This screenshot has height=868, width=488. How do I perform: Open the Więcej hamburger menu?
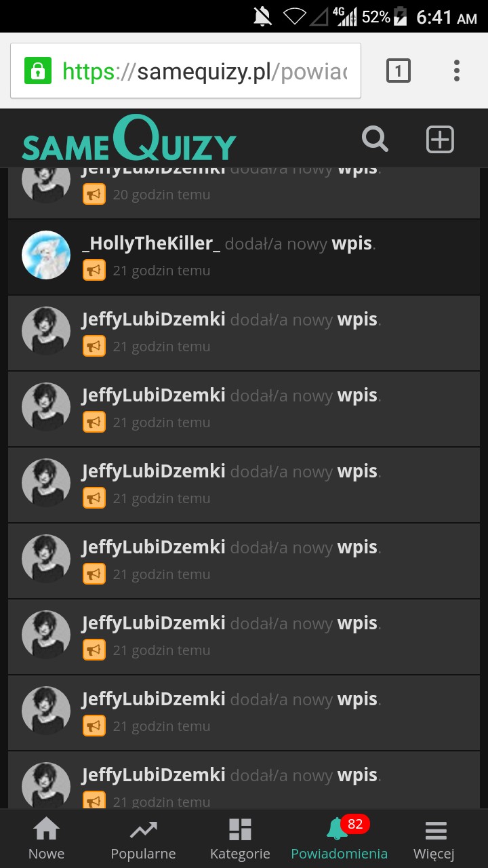tap(434, 839)
